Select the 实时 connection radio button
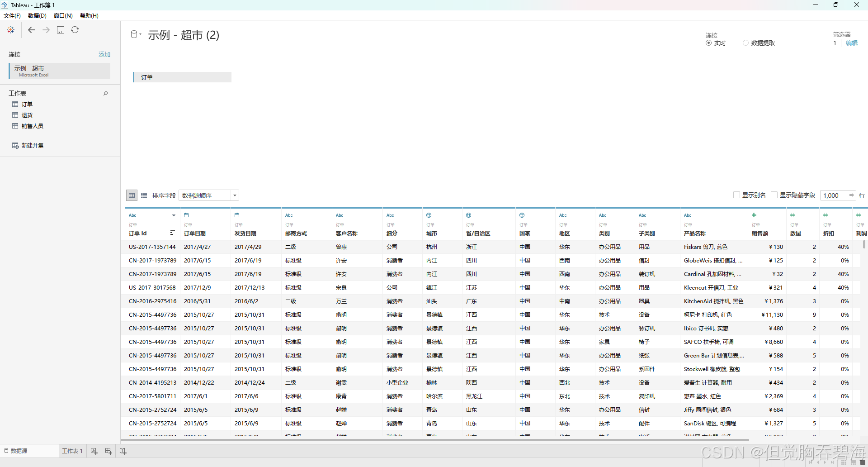868x467 pixels. (x=708, y=43)
